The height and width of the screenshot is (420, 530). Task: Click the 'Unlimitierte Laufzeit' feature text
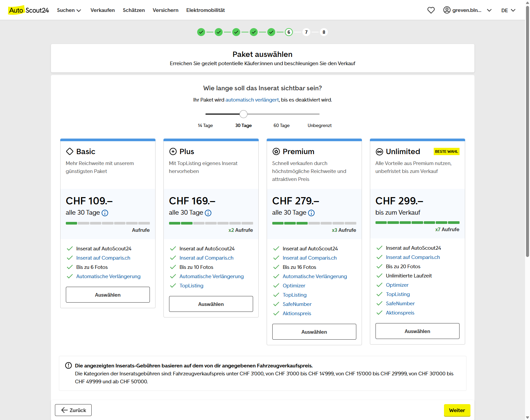[x=409, y=276]
